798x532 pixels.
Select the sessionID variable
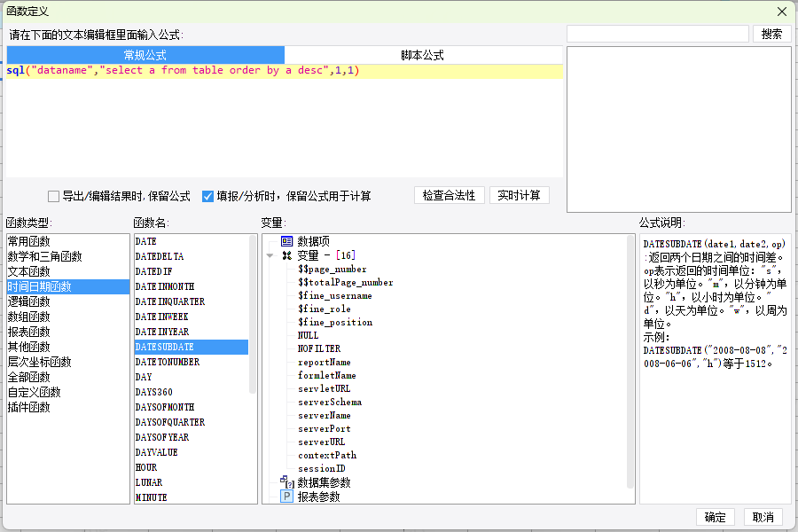tap(322, 468)
